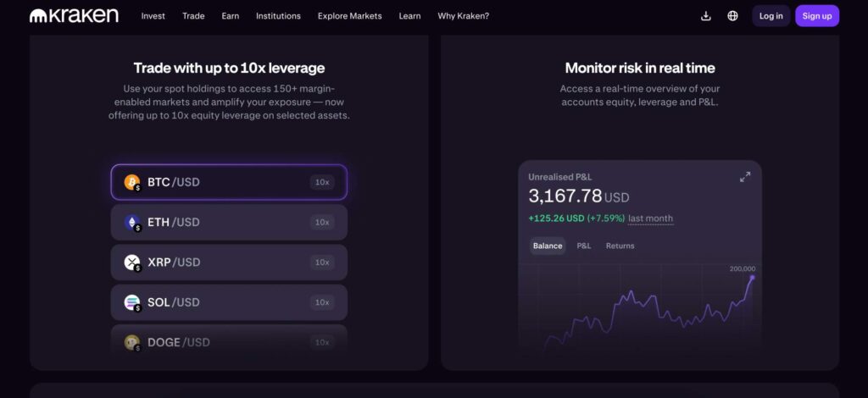Expand the Unrealised P&L chart
The width and height of the screenshot is (868, 398).
(x=745, y=177)
